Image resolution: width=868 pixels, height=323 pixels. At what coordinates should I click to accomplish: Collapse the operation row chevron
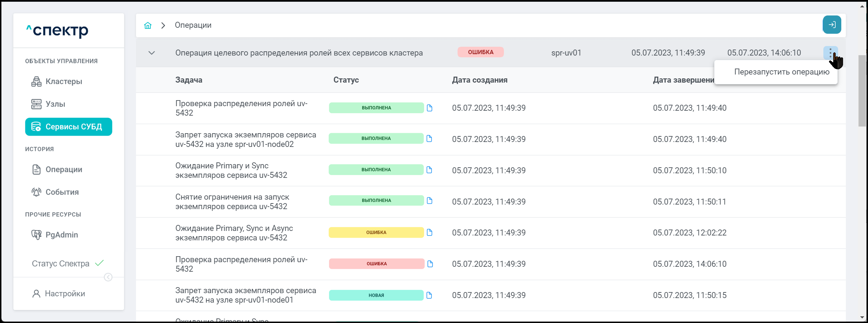[x=151, y=53]
